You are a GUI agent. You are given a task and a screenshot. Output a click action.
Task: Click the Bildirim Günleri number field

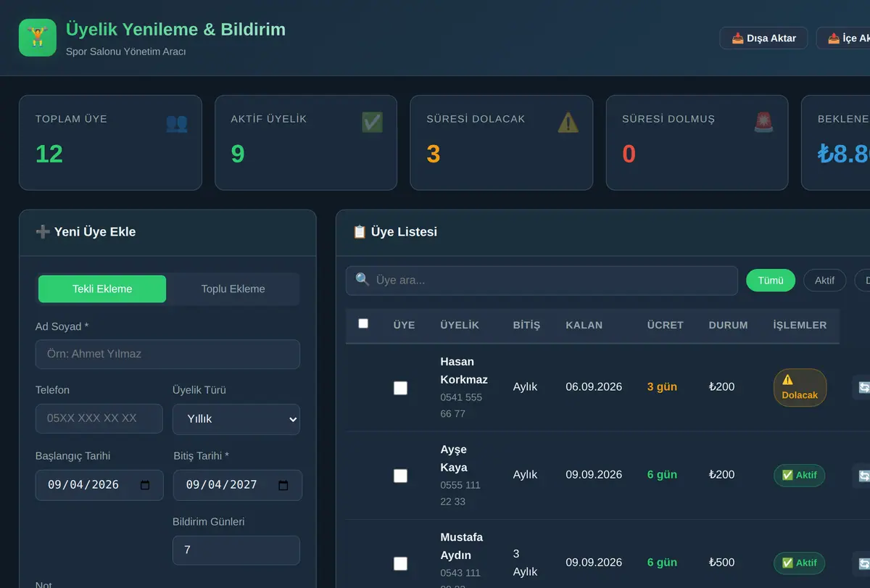pos(236,550)
